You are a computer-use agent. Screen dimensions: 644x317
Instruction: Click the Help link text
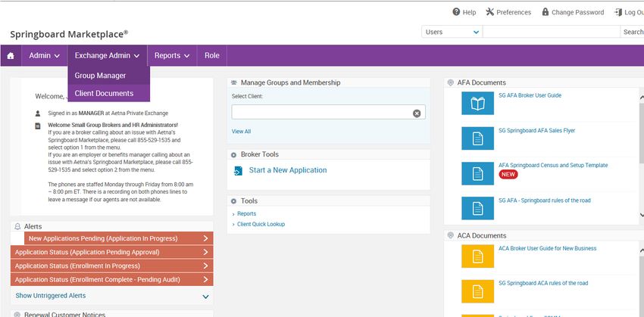469,12
